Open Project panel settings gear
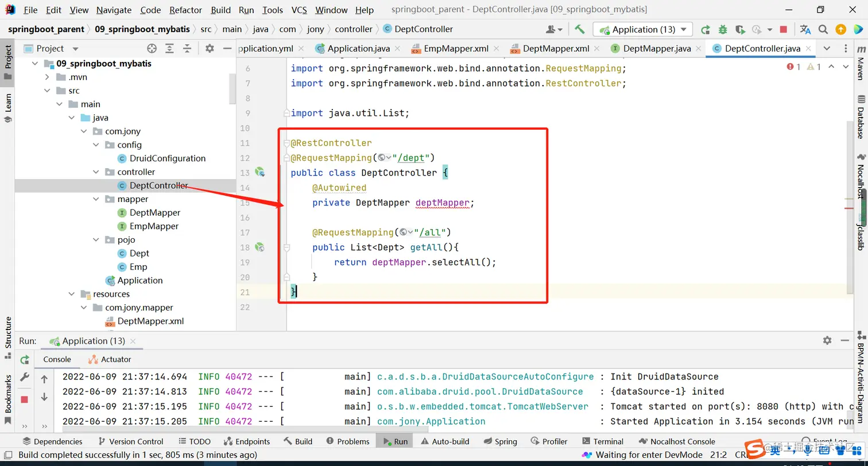The height and width of the screenshot is (466, 868). [210, 49]
